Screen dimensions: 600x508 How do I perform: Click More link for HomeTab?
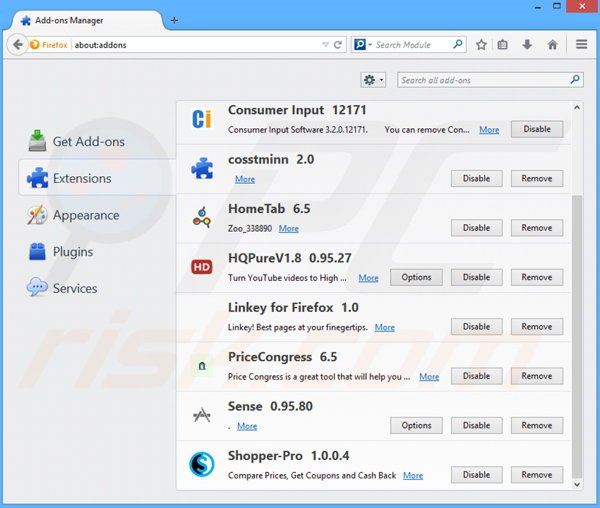tap(289, 229)
